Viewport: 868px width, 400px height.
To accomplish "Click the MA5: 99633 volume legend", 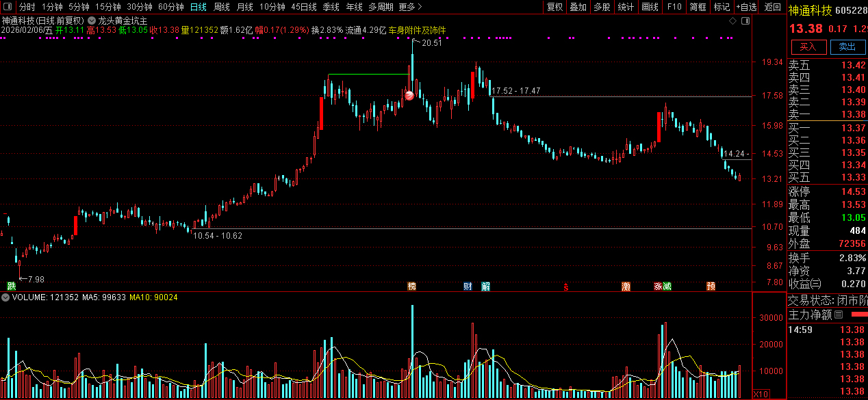I will click(x=104, y=297).
